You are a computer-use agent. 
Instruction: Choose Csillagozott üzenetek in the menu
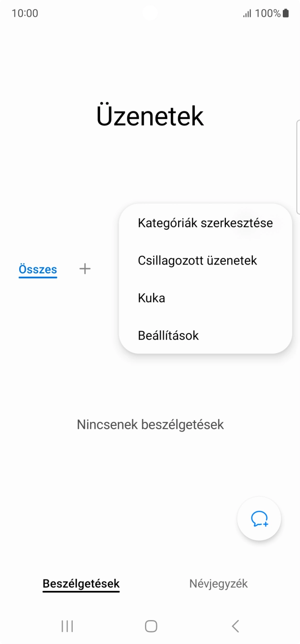198,260
